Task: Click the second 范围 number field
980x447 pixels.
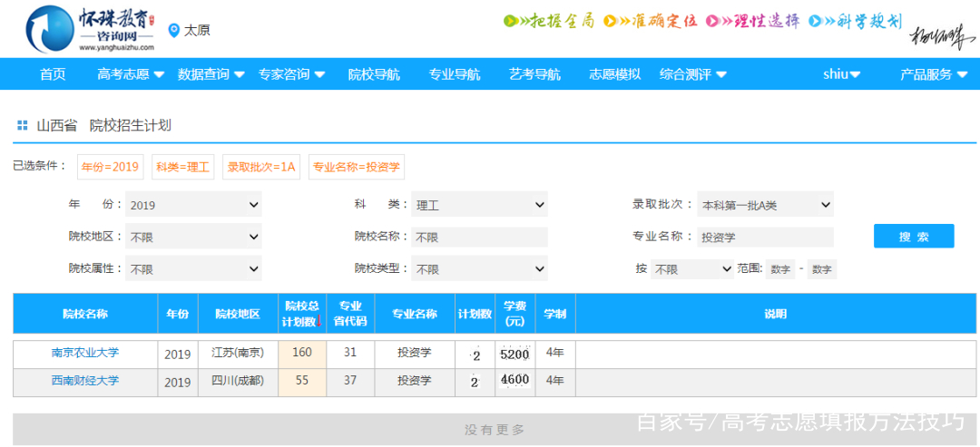Action: pos(822,269)
